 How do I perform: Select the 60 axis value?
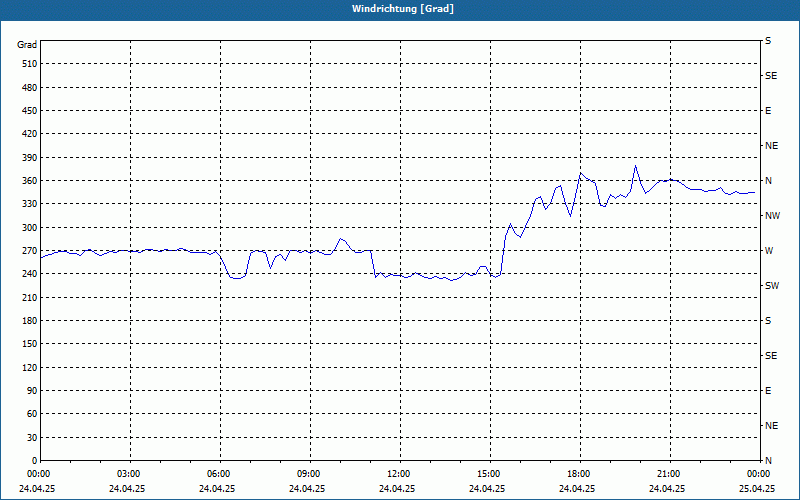pyautogui.click(x=32, y=414)
